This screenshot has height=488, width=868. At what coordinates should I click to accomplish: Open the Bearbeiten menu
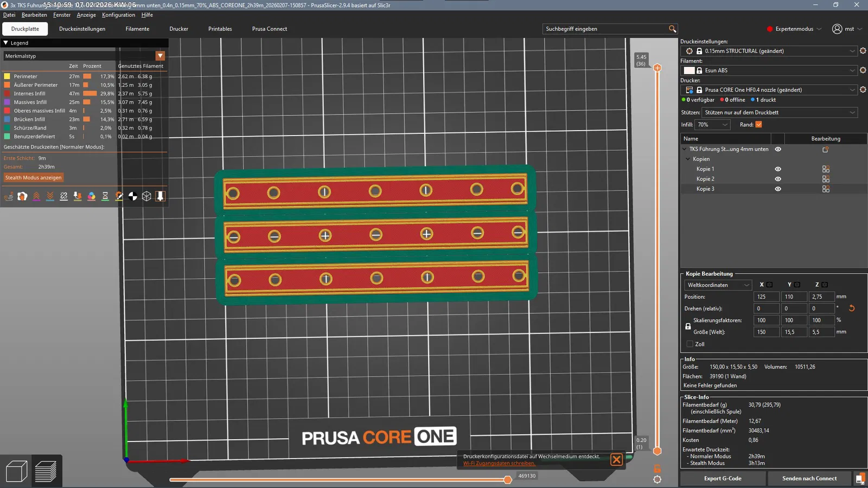coord(34,15)
